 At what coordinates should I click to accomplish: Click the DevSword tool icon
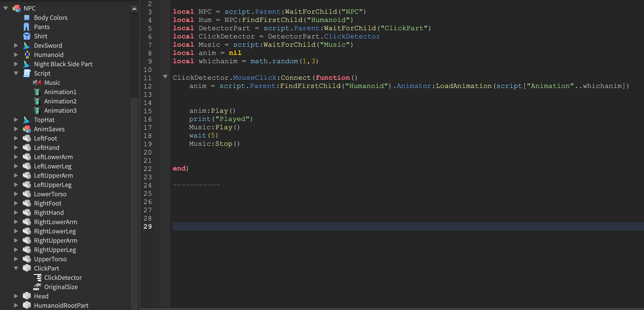point(26,45)
